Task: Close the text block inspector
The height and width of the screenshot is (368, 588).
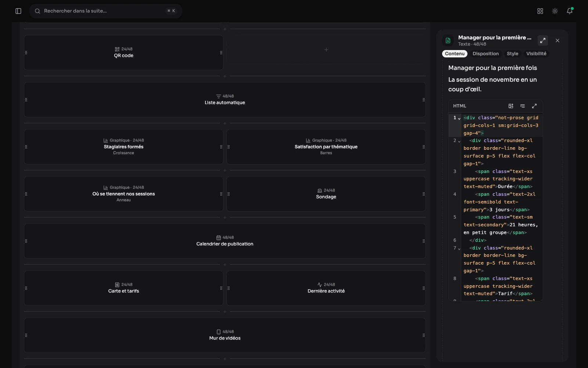Action: coord(557,40)
